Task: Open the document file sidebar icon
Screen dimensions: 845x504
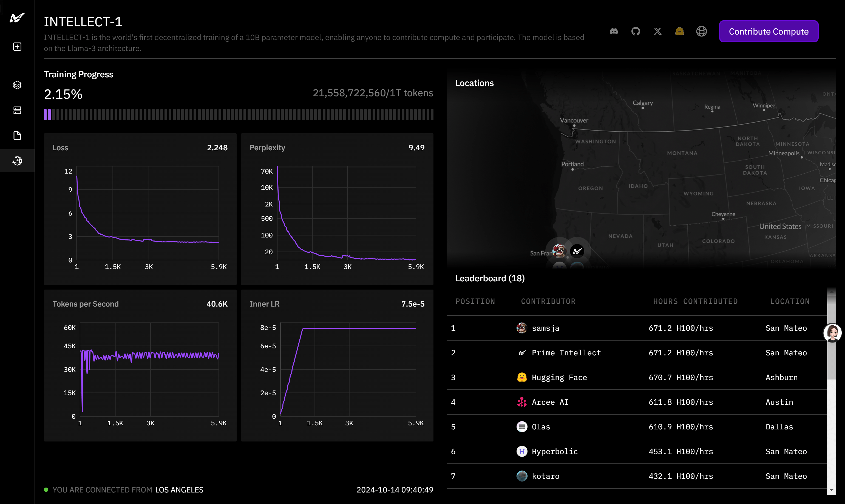Action: click(17, 135)
